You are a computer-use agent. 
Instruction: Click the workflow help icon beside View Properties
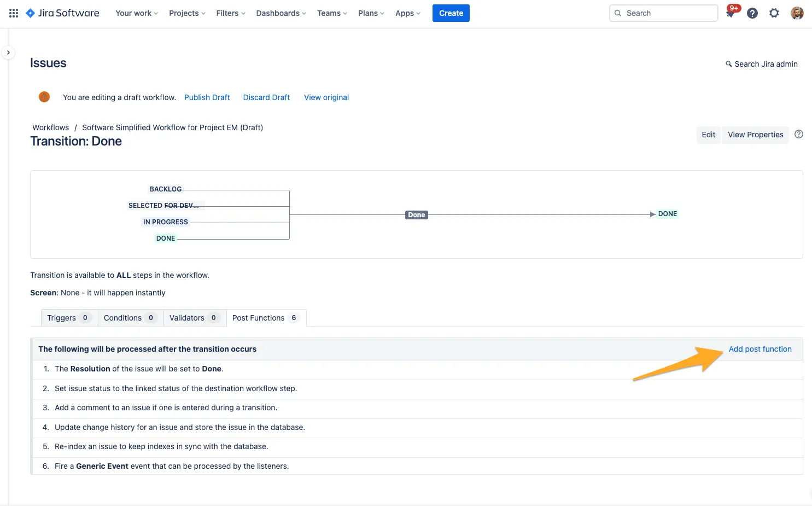click(799, 134)
